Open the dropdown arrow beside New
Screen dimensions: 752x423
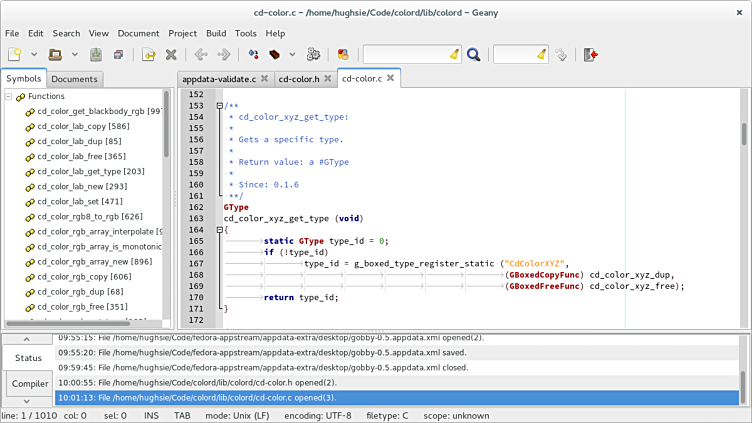[x=34, y=55]
